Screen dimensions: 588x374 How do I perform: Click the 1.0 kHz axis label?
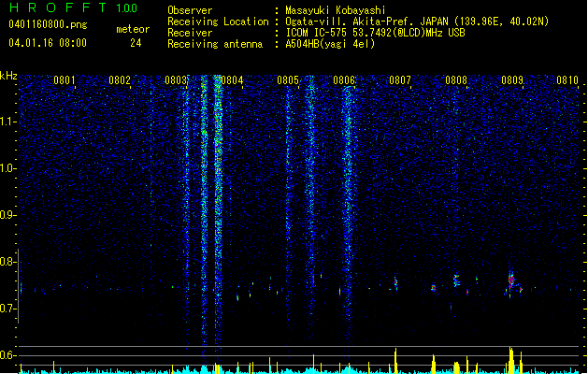click(8, 168)
